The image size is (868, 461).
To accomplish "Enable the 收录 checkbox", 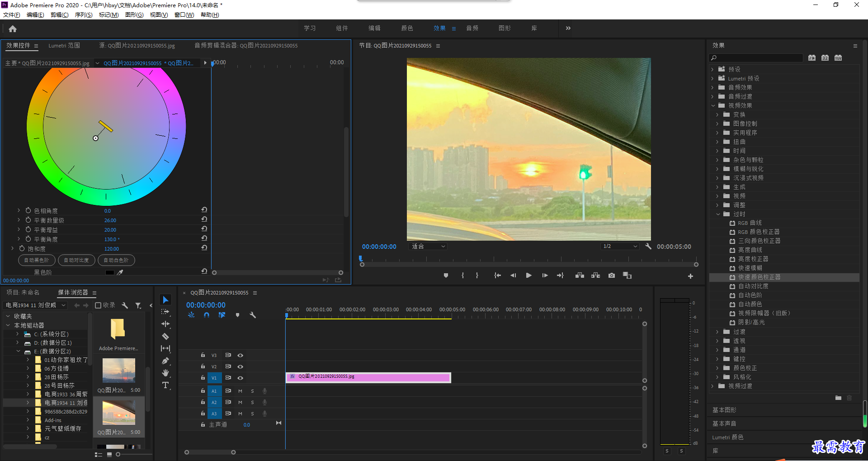I will [98, 305].
